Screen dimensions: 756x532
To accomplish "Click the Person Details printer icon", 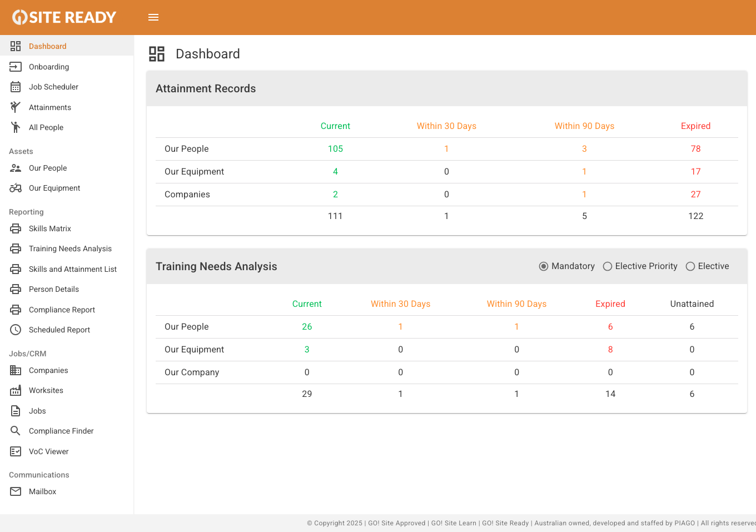I will [x=16, y=289].
